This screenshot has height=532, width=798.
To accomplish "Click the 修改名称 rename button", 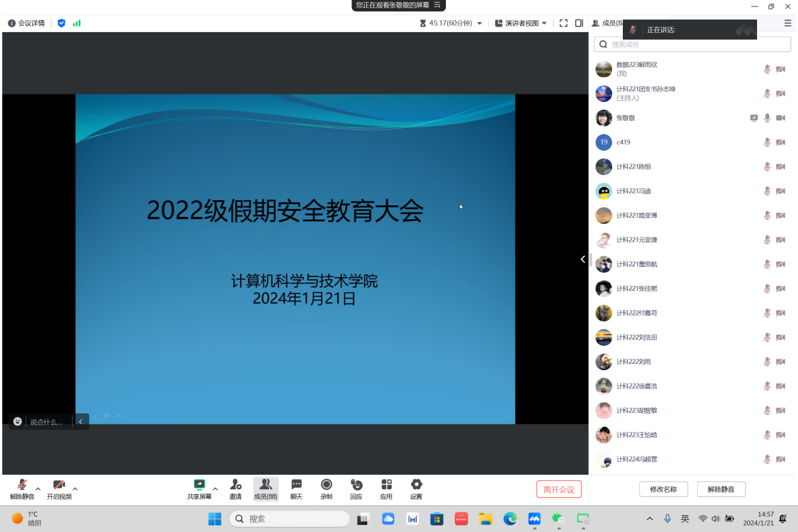I will tap(663, 489).
